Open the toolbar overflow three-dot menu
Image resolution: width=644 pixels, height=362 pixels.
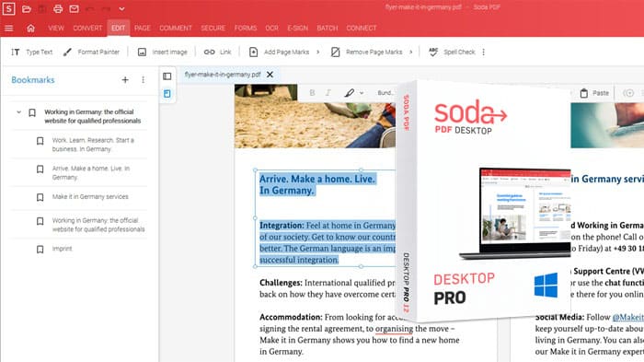483,52
